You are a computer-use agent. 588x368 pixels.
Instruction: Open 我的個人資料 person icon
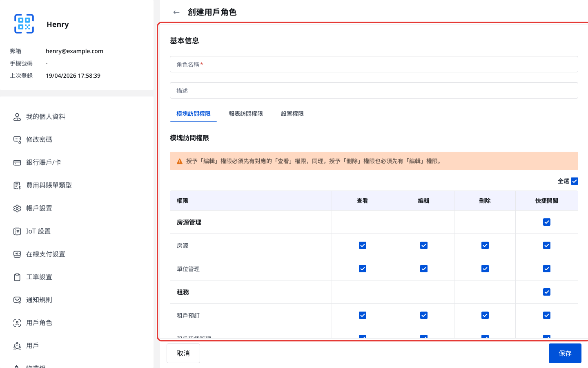[17, 117]
